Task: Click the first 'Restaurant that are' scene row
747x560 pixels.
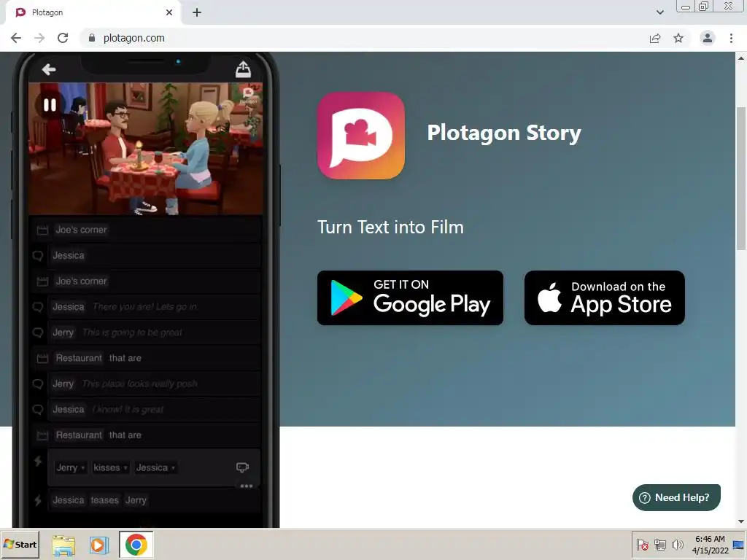Action: (145, 358)
